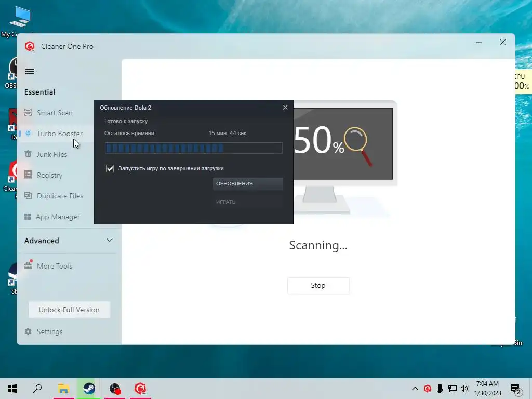This screenshot has height=399, width=532.
Task: Click the 'Готово к запуску' status text
Action: 126,121
